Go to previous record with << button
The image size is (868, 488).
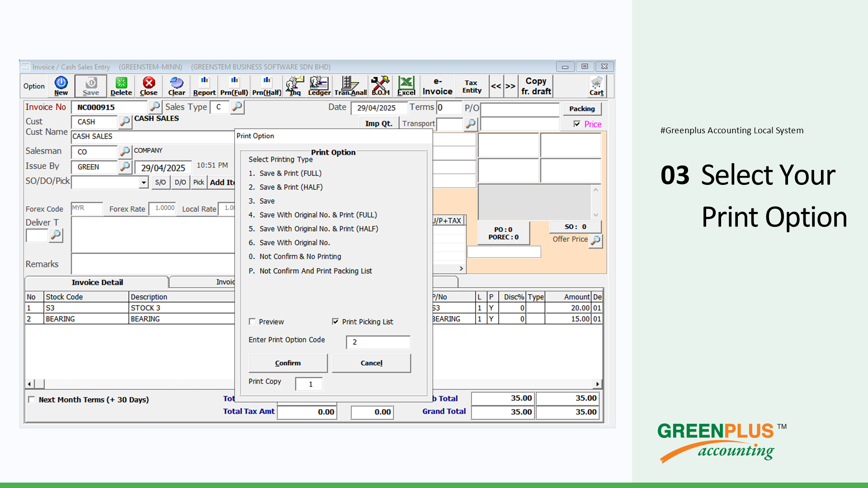(496, 86)
